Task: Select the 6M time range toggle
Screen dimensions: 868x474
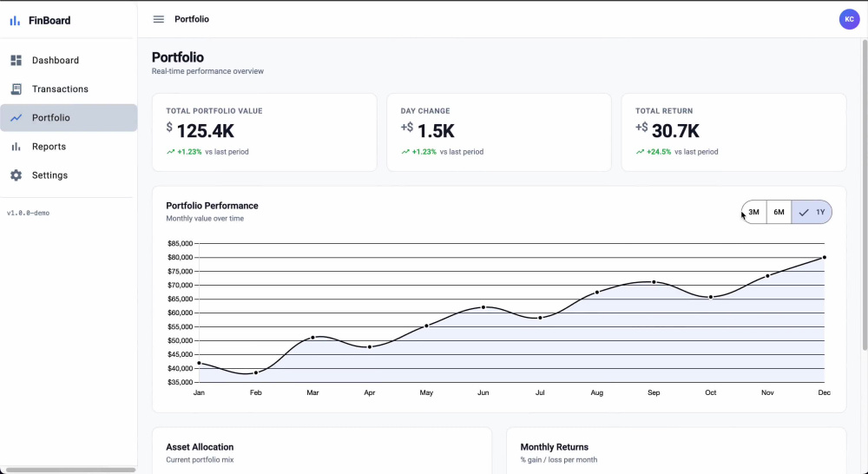Action: pyautogui.click(x=779, y=212)
